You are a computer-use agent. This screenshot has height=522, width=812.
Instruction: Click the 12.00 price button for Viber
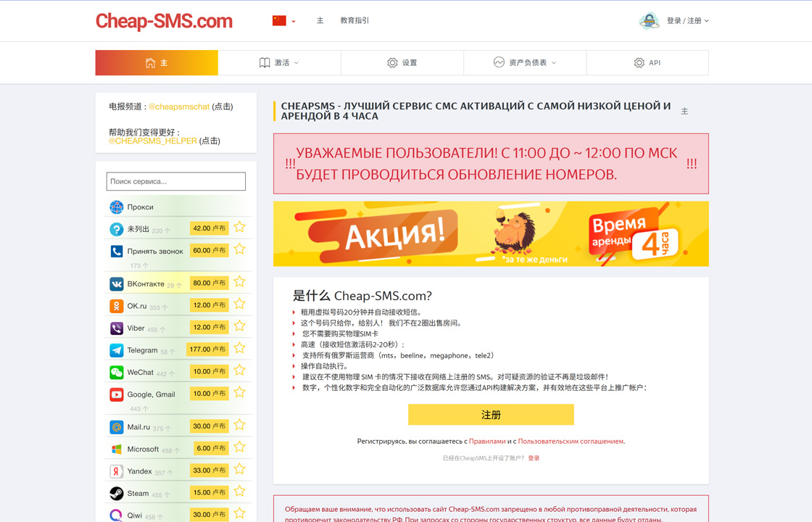[210, 327]
